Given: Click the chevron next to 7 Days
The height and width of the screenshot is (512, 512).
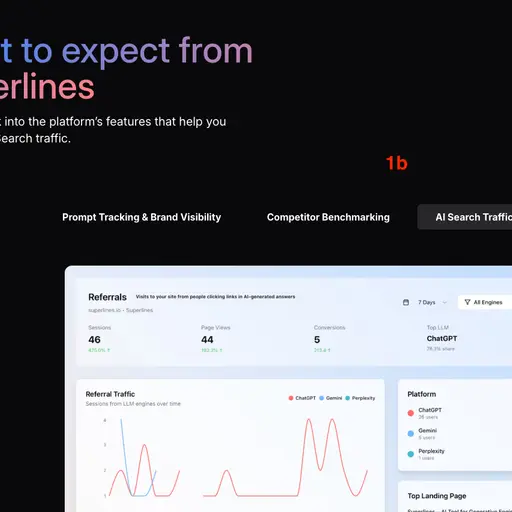Looking at the screenshot, I should click(x=444, y=302).
